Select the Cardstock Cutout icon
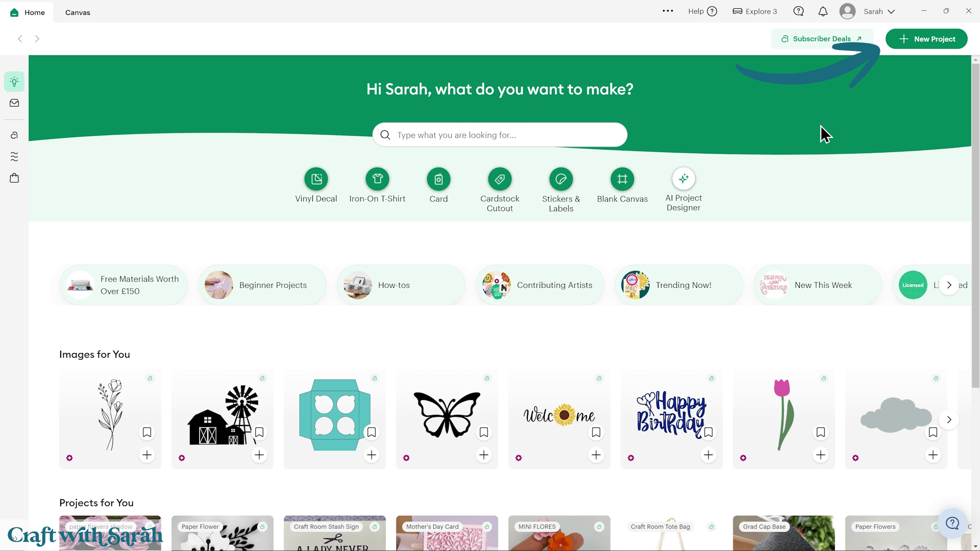Screen dimensions: 980x551 (x=500, y=179)
